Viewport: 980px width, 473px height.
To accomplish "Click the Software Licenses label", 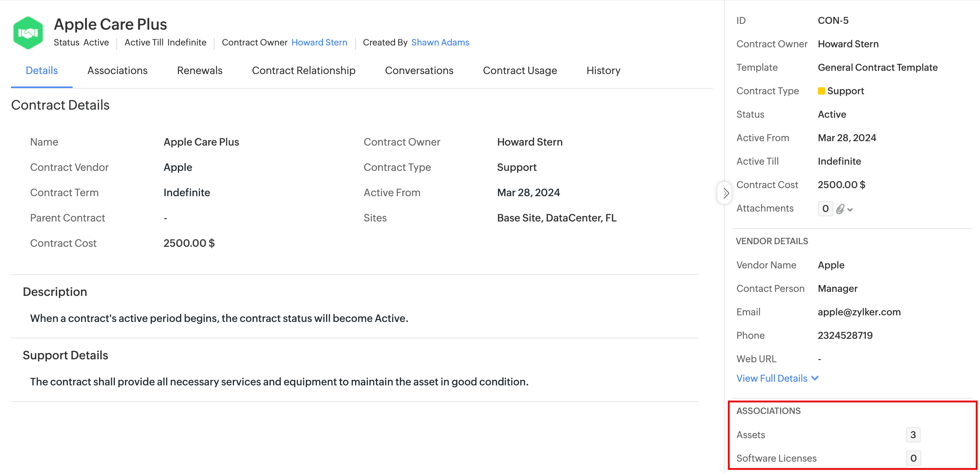I will point(776,458).
